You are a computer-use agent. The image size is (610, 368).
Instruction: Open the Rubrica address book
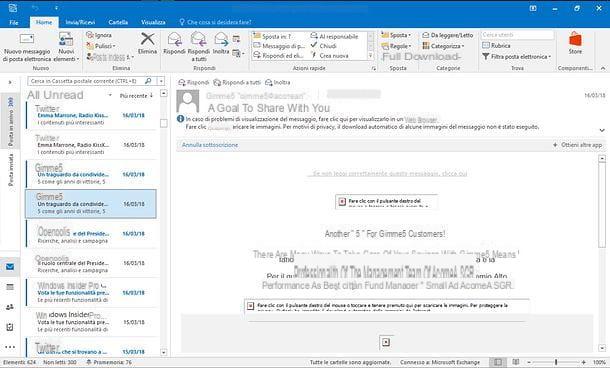[x=496, y=46]
